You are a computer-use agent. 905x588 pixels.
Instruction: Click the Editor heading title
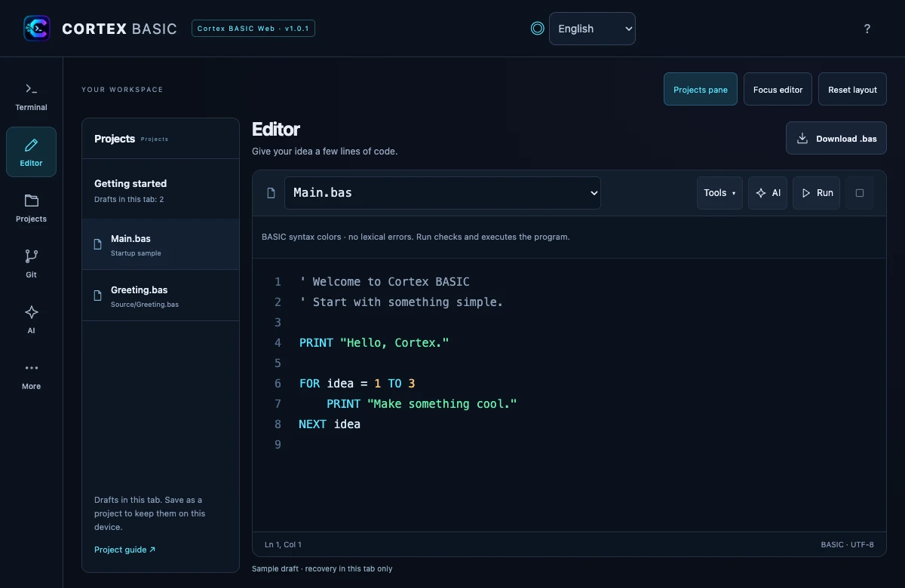(276, 129)
